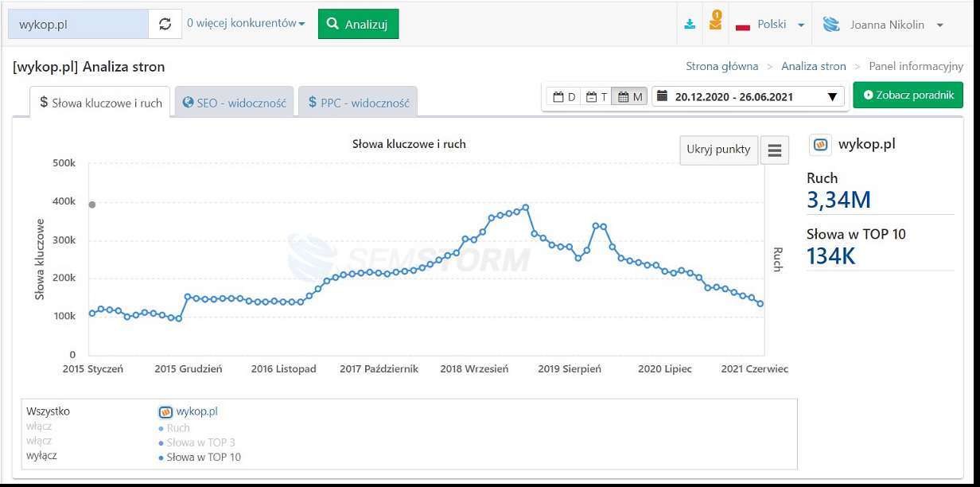Click the '2015 Styczeń' axis label

pos(93,368)
